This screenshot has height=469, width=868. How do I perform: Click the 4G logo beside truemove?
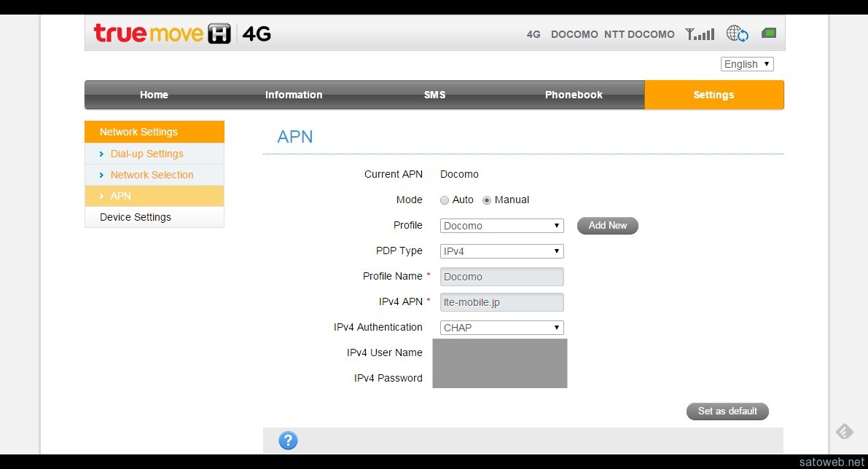click(259, 33)
